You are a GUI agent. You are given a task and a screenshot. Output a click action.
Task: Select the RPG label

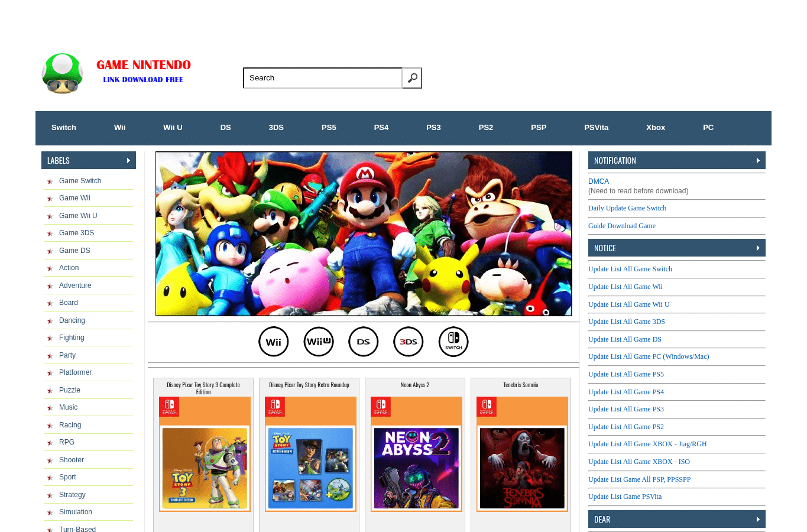[67, 442]
